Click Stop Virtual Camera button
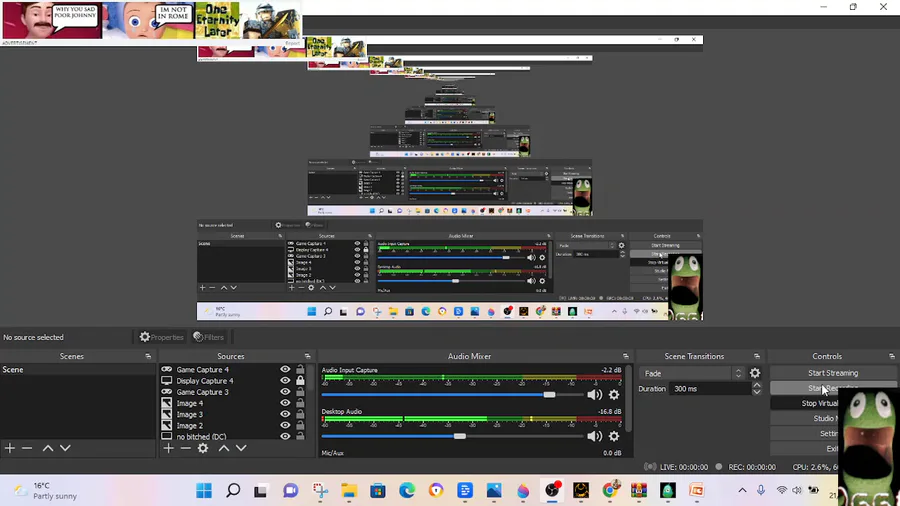The image size is (900, 506). pyautogui.click(x=804, y=403)
